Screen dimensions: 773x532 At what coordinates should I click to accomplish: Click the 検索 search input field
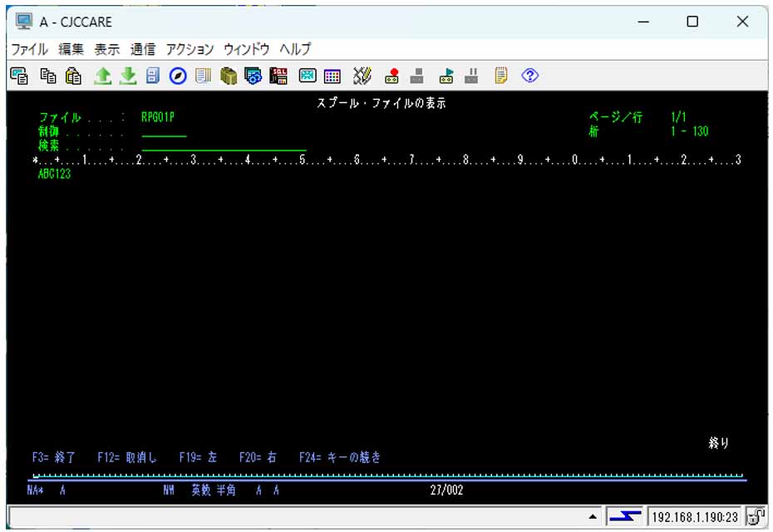pyautogui.click(x=224, y=146)
